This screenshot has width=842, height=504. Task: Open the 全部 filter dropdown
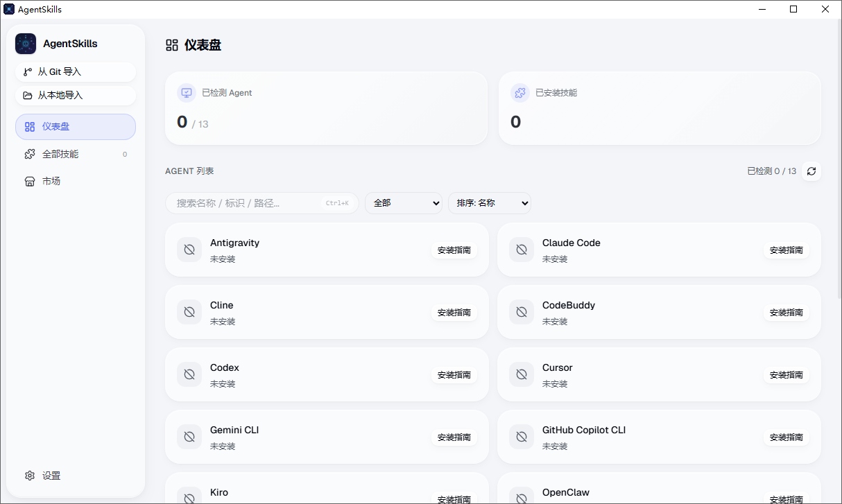click(404, 203)
